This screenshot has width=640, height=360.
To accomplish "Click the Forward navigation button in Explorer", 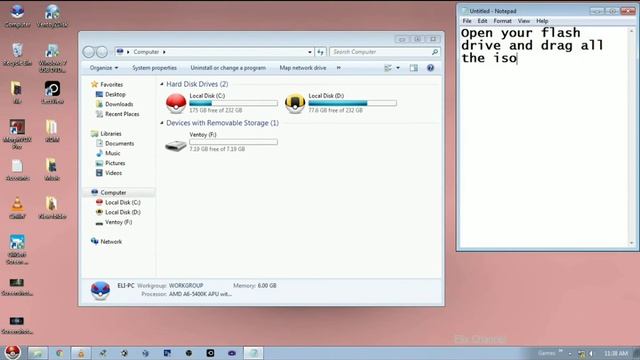I will click(102, 52).
